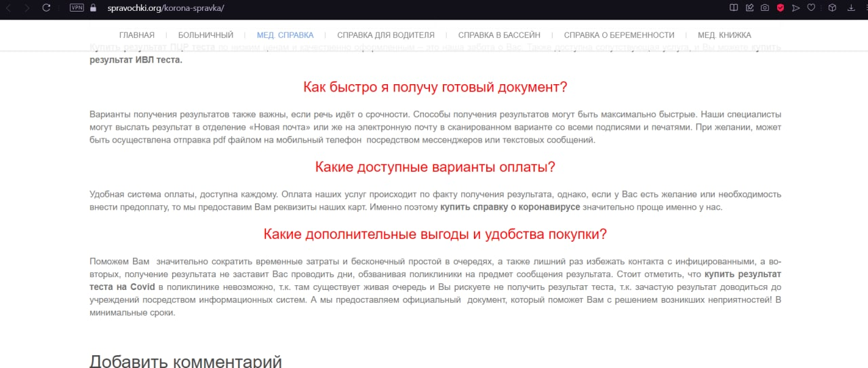Open the reader mode book icon
This screenshot has height=368, width=868.
coord(734,8)
